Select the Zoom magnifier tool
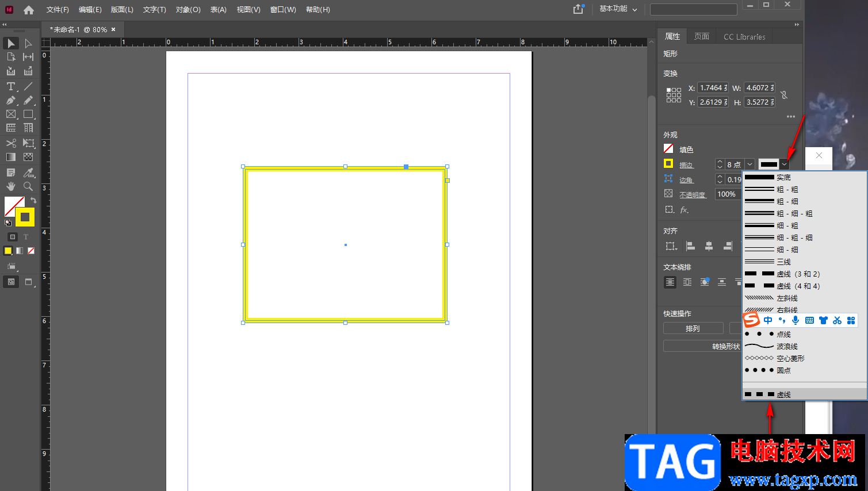Image resolution: width=868 pixels, height=491 pixels. pyautogui.click(x=28, y=186)
